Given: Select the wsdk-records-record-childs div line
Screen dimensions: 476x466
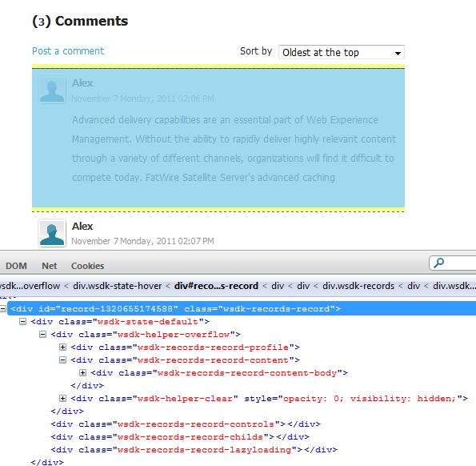Looking at the screenshot, I should pyautogui.click(x=180, y=437).
